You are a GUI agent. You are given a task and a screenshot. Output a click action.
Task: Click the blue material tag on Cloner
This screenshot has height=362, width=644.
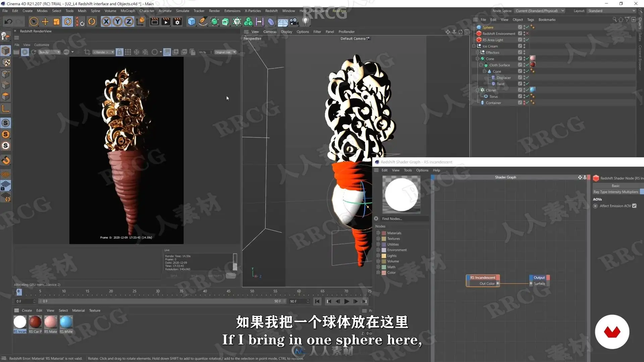pos(532,90)
